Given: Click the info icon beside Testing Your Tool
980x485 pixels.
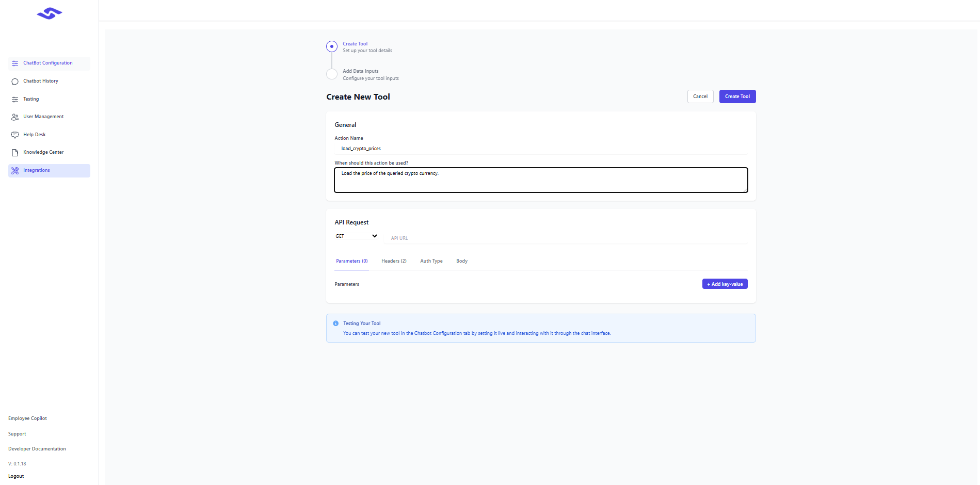Looking at the screenshot, I should [336, 324].
